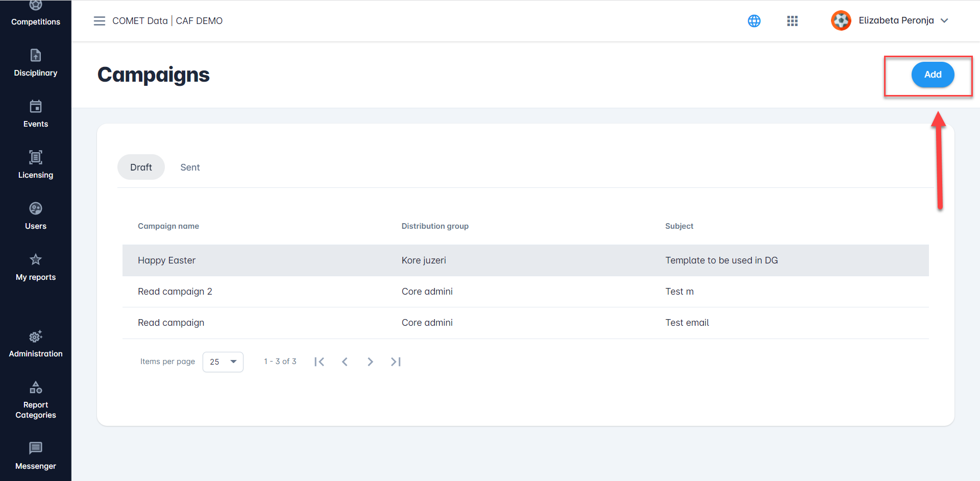The image size is (980, 481).
Task: Click the globe language icon
Action: (754, 21)
